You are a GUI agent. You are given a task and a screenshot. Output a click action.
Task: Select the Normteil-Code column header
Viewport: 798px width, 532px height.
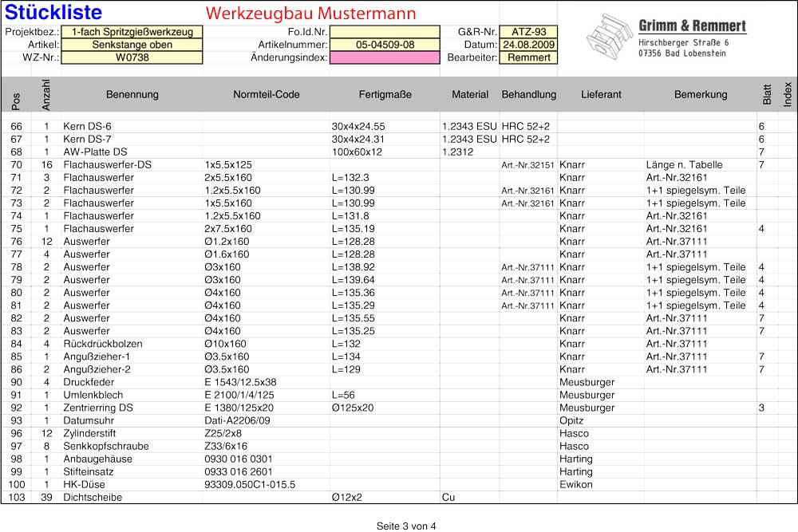[x=266, y=95]
